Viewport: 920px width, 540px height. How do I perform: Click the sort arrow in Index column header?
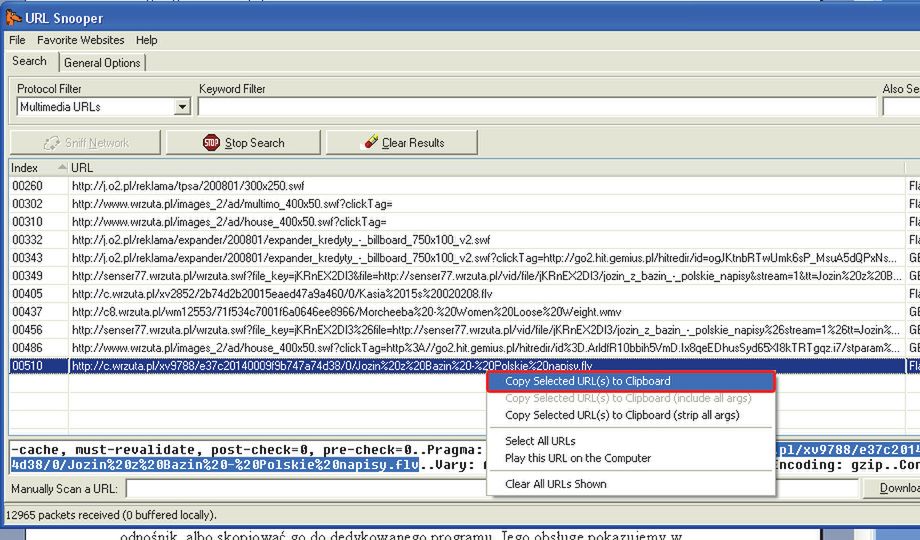62,167
